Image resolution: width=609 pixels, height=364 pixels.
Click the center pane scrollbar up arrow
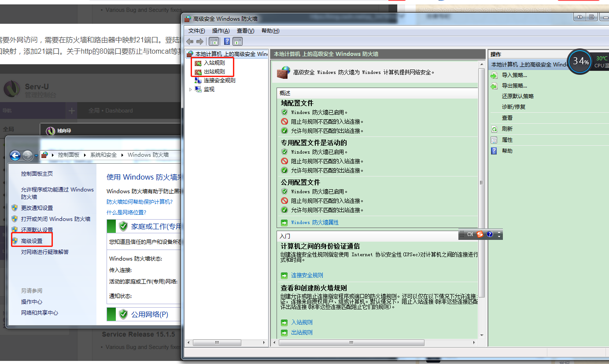481,64
